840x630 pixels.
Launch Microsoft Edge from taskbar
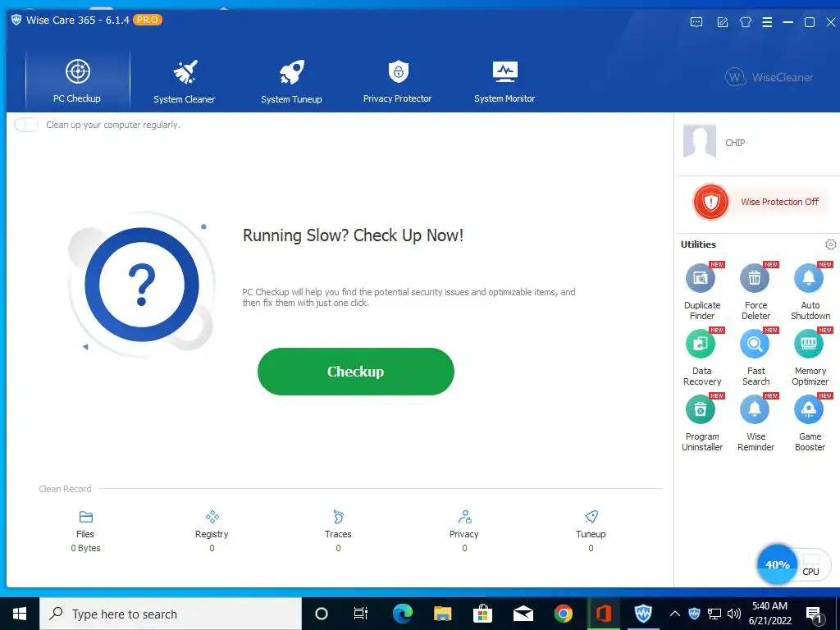tap(403, 614)
